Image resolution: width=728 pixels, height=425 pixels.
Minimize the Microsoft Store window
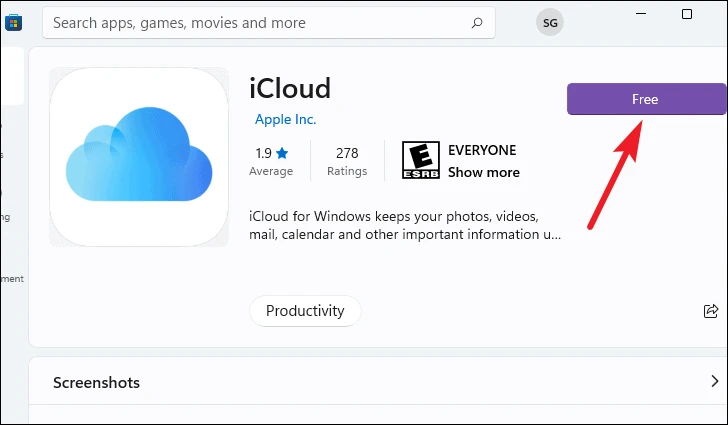point(641,14)
